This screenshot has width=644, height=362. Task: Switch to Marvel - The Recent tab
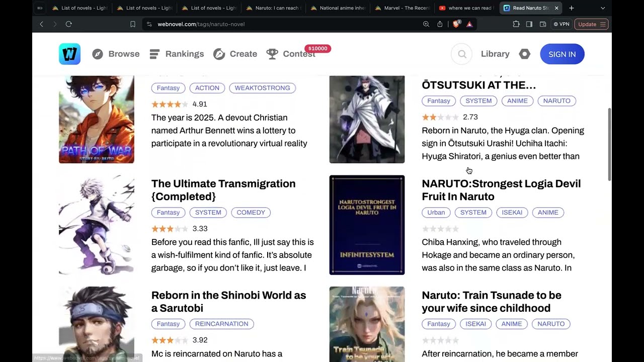[x=402, y=8]
